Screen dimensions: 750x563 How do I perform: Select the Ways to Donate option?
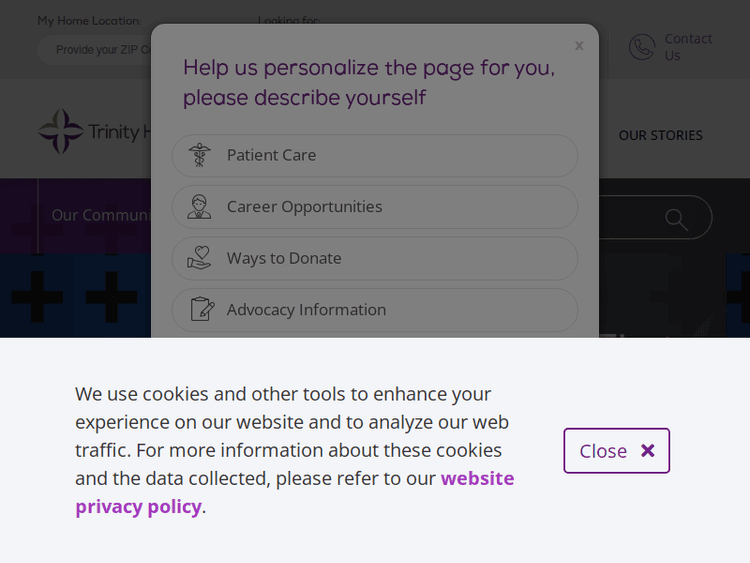pos(374,258)
